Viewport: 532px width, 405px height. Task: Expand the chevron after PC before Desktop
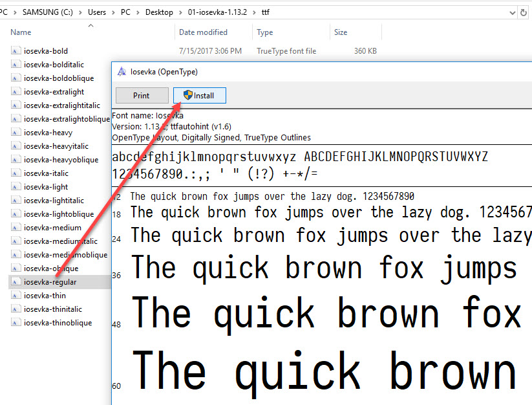pyautogui.click(x=138, y=12)
